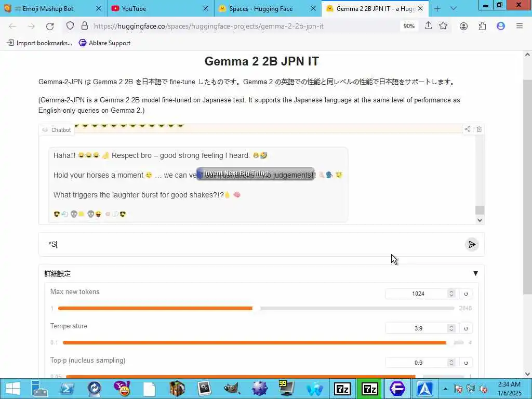Launch PowerShell from the taskbar

pyautogui.click(x=67, y=389)
